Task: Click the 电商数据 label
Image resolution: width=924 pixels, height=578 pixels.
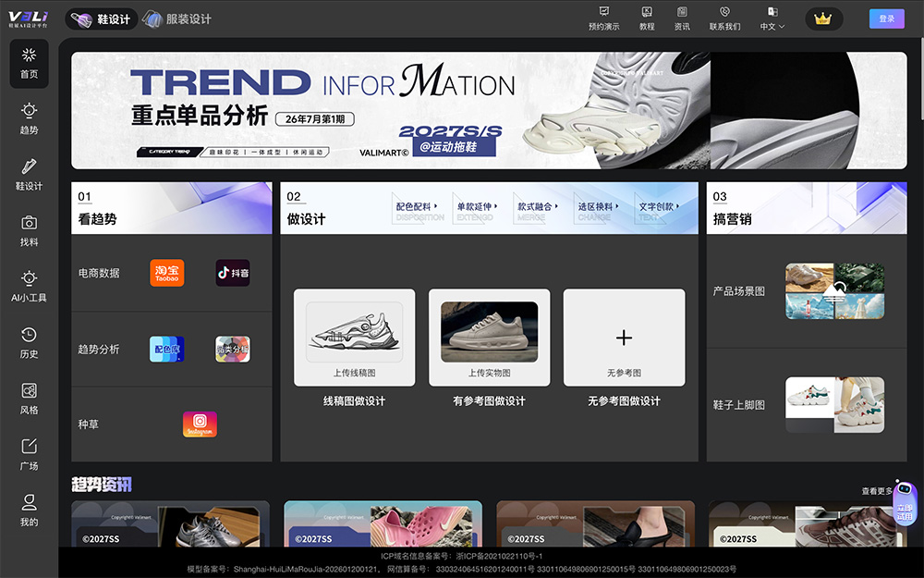Action: [99, 273]
